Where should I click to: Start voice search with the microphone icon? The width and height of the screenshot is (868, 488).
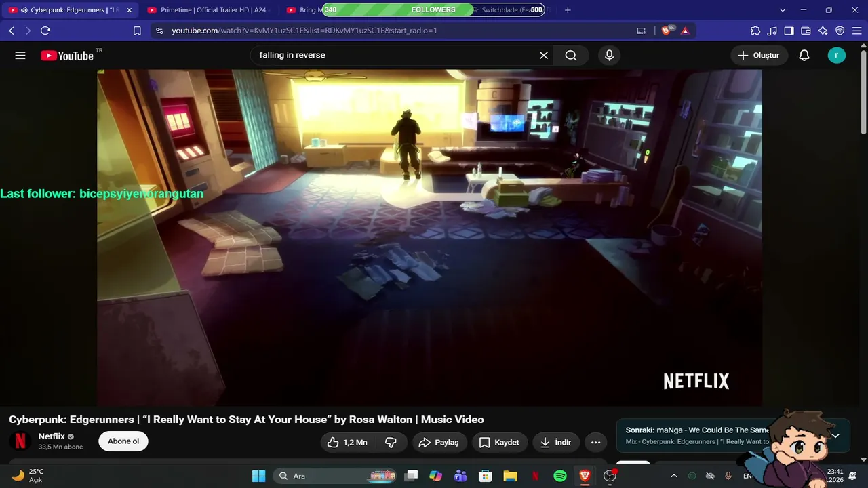(609, 56)
